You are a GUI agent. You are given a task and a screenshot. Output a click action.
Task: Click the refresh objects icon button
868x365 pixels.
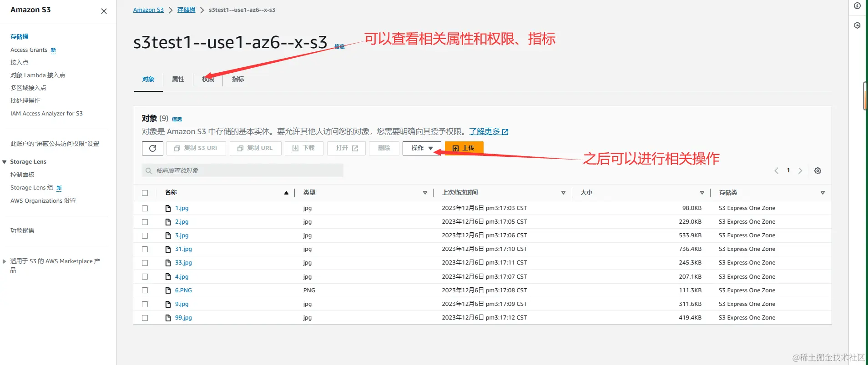coord(152,148)
